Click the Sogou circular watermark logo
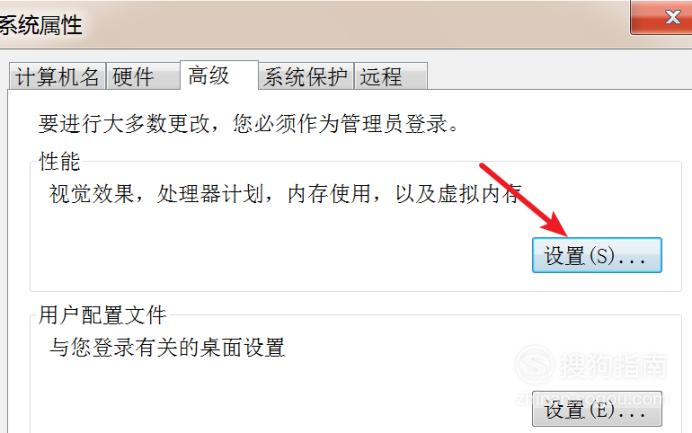The width and height of the screenshot is (692, 433). (534, 365)
